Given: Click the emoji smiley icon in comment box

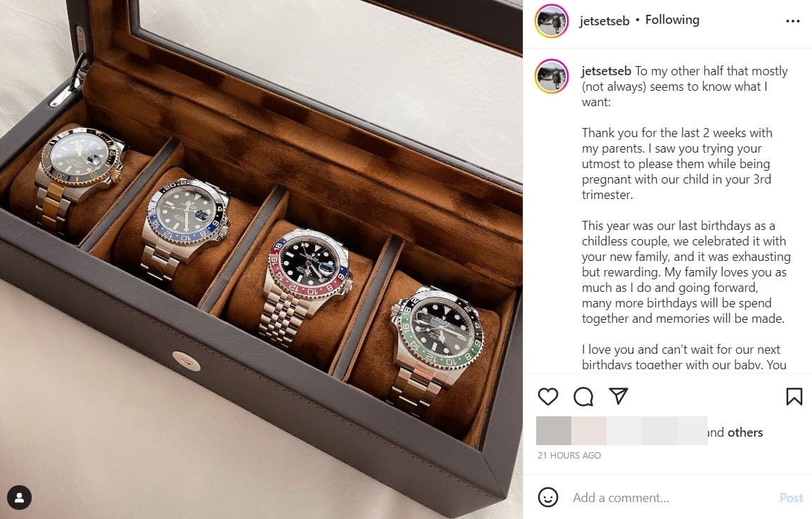Looking at the screenshot, I should click(548, 497).
